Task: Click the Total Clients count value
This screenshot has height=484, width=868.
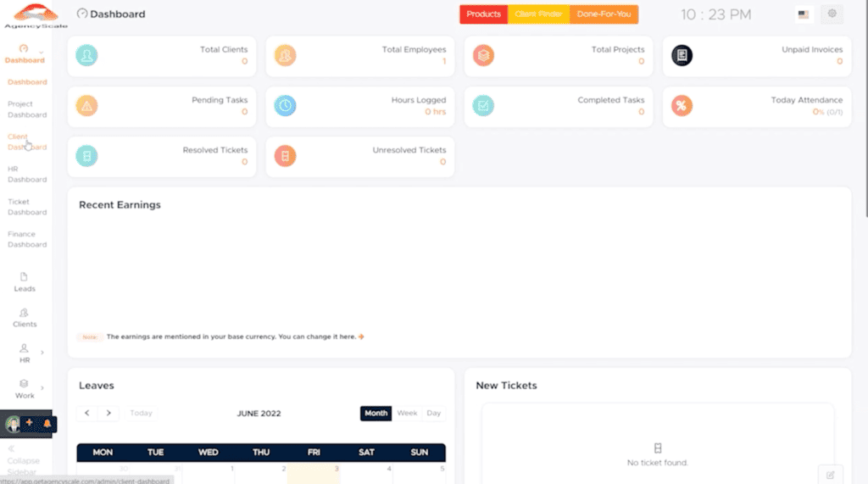Action: click(245, 62)
